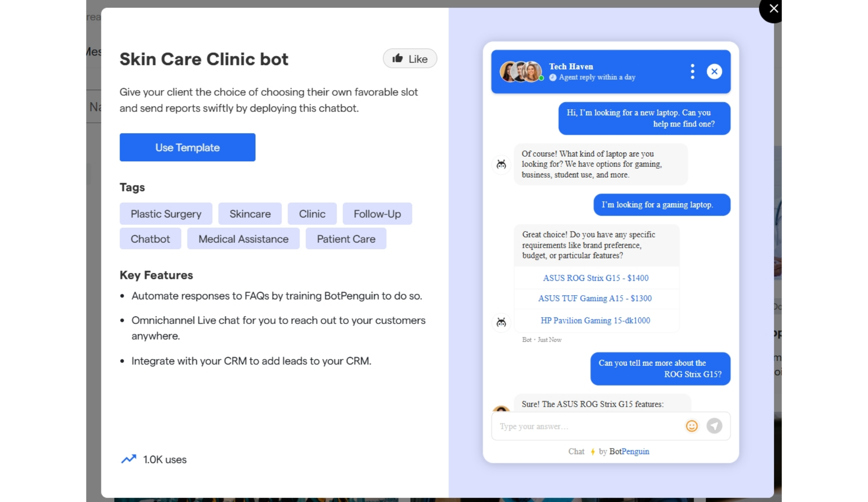
Task: Click the thumbs-up Like button
Action: [x=410, y=59]
